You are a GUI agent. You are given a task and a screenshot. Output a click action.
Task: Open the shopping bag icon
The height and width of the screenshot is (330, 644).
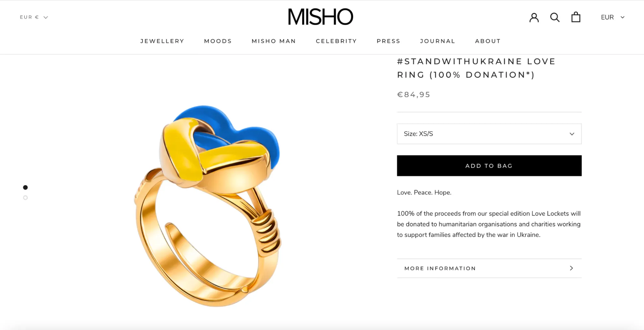(576, 17)
